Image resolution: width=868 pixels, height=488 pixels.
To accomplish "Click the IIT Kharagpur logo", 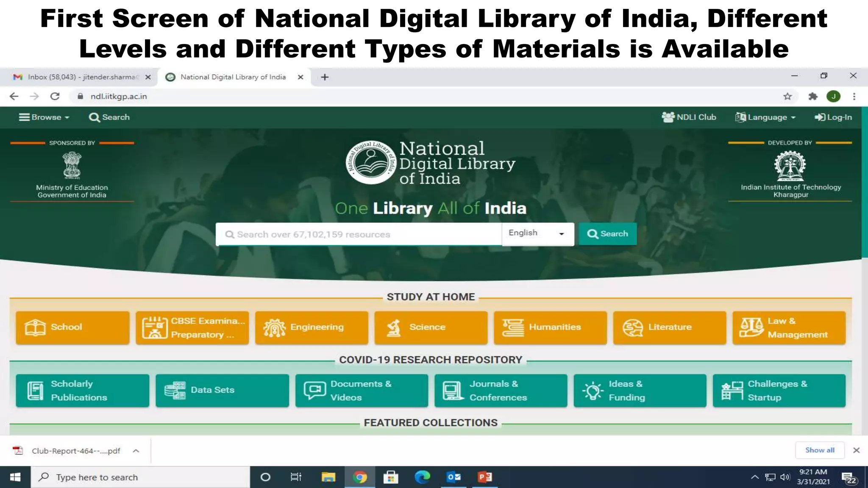I will click(x=790, y=165).
